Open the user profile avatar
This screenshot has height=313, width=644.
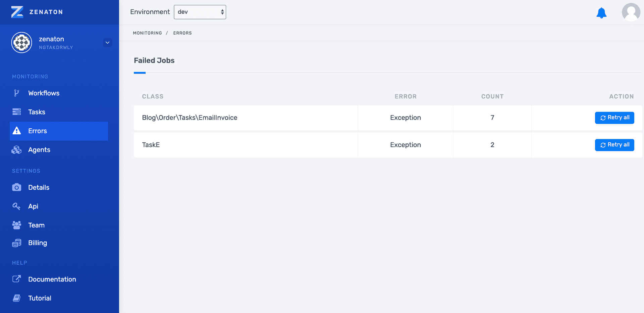point(631,12)
